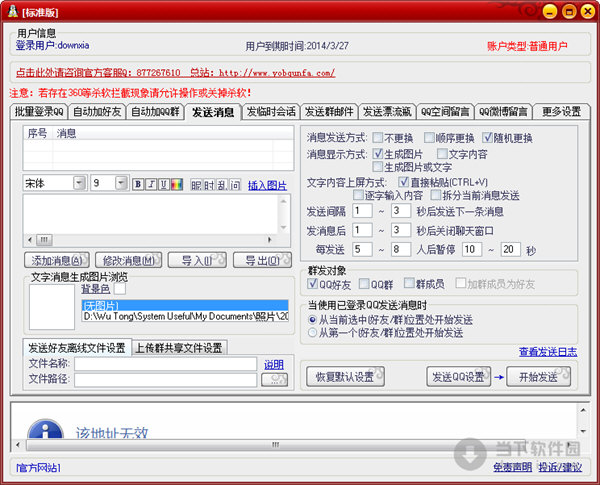Check the 群成员 recipient checkbox
Image resolution: width=600 pixels, height=485 pixels.
coord(409,283)
